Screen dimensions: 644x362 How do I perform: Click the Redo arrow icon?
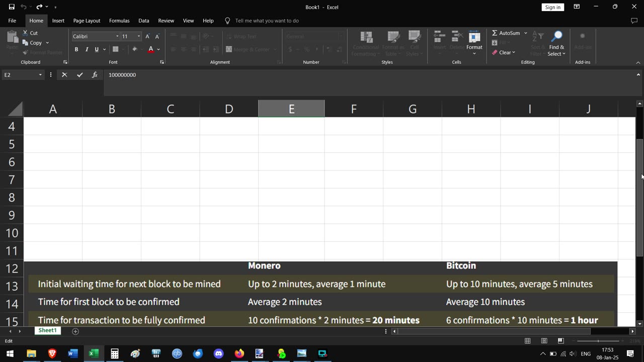click(x=39, y=7)
